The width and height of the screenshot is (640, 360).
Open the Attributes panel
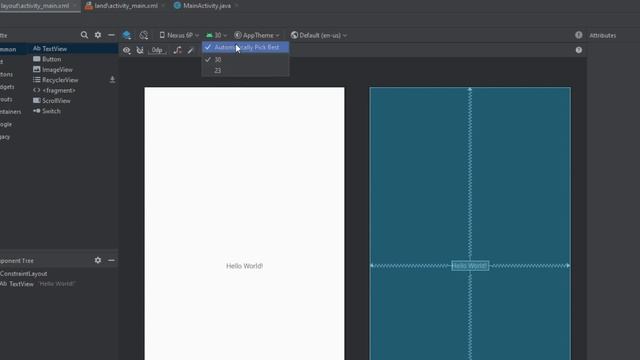[x=602, y=36]
